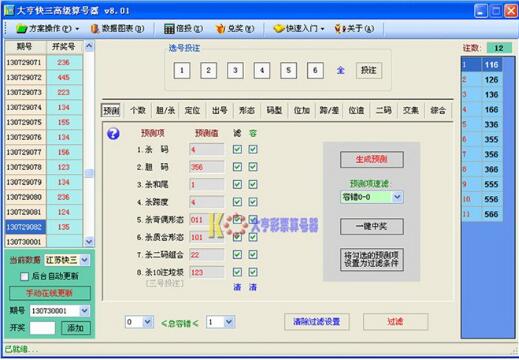519x360 pixels.
Task: Select number 4 in 选号投注
Action: 262,70
